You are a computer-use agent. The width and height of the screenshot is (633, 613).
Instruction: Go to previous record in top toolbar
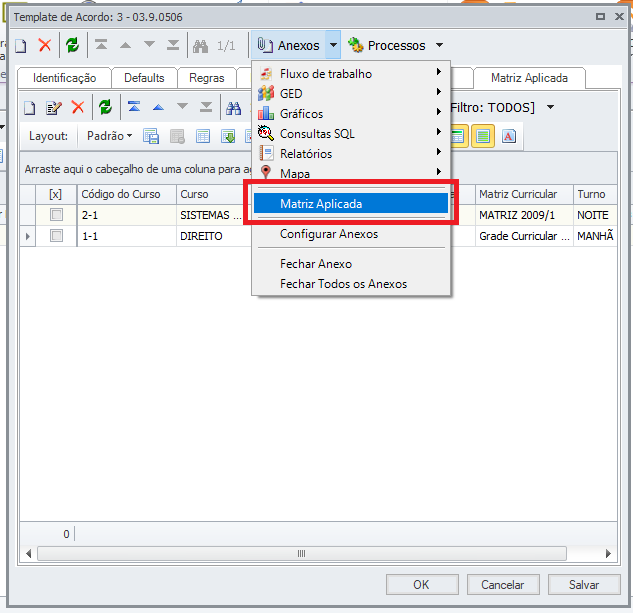point(126,45)
